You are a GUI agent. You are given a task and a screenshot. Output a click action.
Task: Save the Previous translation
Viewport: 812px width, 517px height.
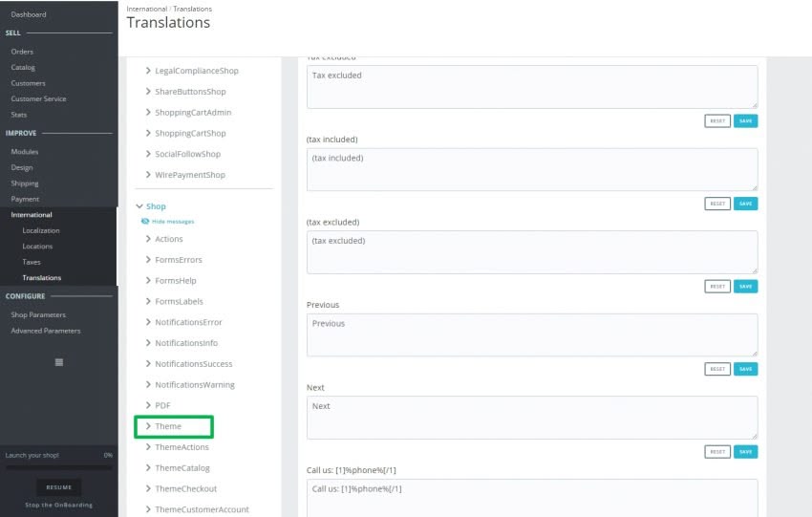click(x=745, y=369)
